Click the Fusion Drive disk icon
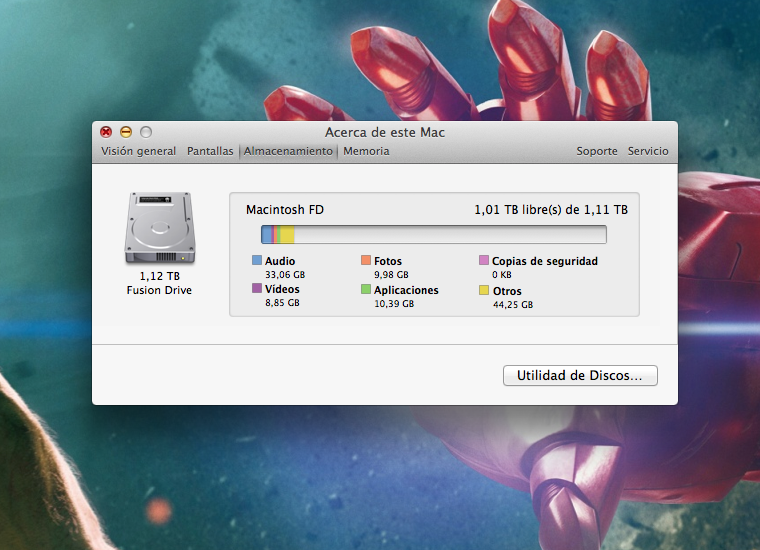The image size is (760, 550). point(160,228)
